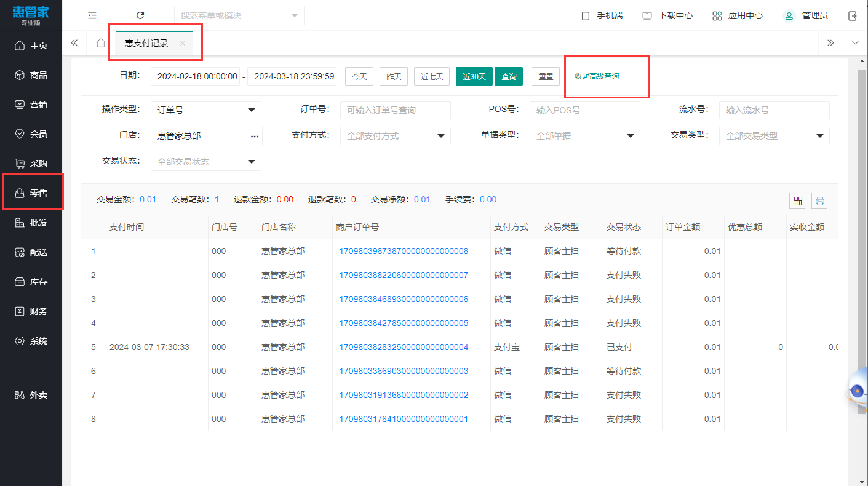Click the 今天 date button

pyautogui.click(x=359, y=76)
